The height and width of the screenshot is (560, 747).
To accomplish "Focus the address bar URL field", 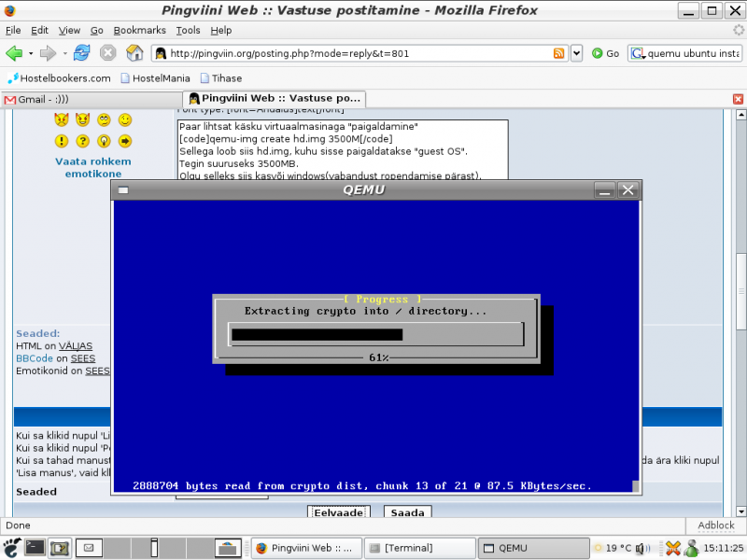I will coord(359,53).
